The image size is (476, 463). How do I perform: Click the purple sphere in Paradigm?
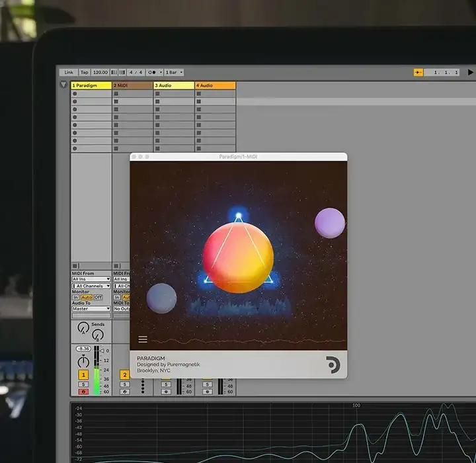[x=330, y=223]
